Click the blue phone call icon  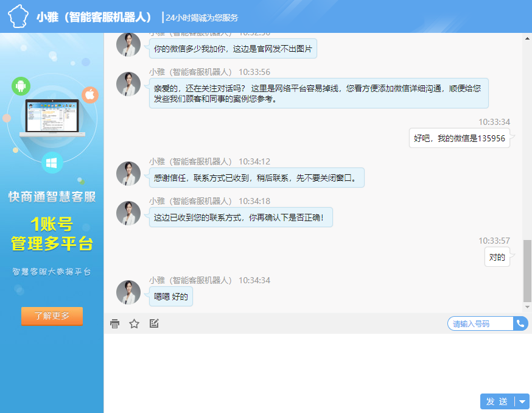(520, 323)
